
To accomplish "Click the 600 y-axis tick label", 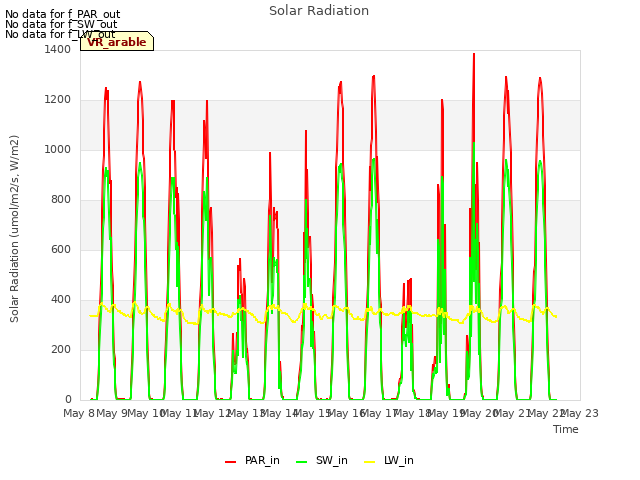I will coord(61,249).
